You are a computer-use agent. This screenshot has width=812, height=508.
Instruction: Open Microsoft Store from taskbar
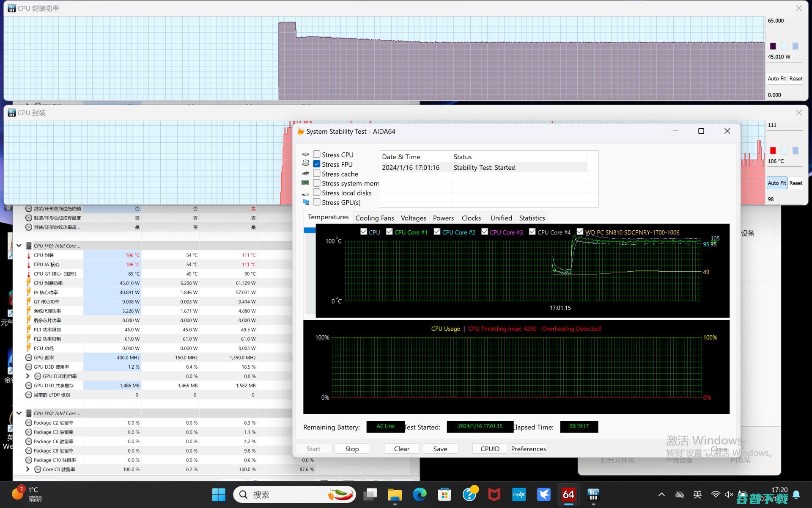[x=444, y=494]
